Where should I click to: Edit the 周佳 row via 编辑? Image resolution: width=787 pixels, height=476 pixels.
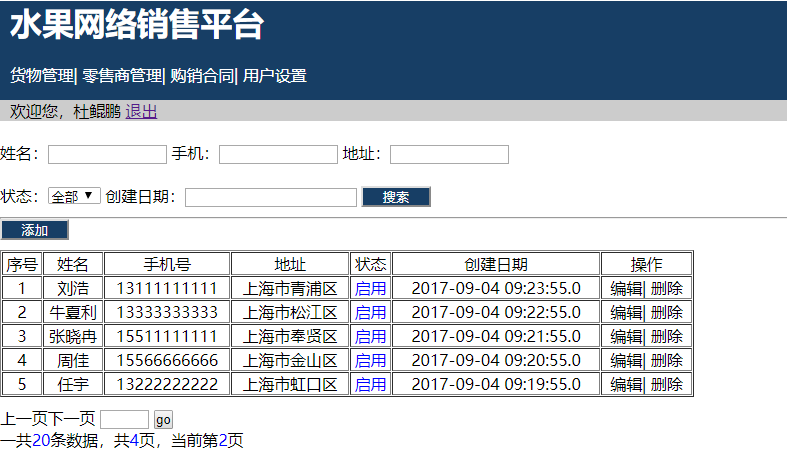pos(626,361)
